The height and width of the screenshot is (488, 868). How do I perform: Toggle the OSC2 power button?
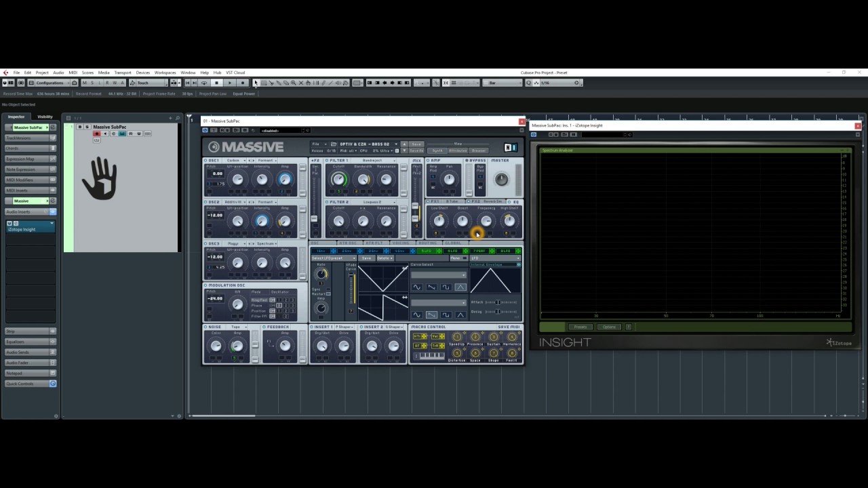click(206, 202)
